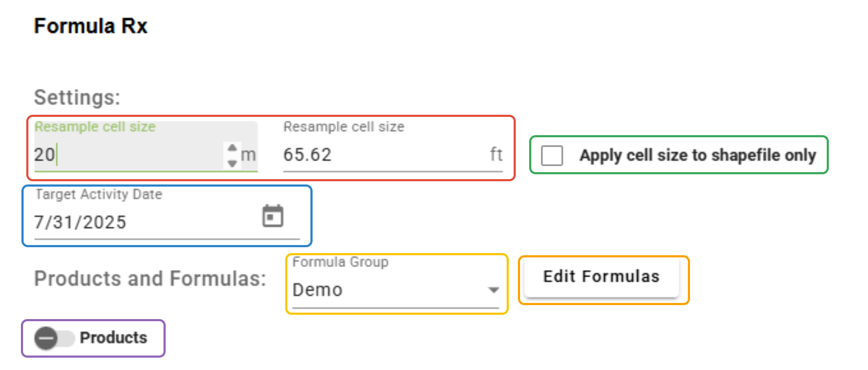868x370 pixels.
Task: Enable Apply cell size to shapefile only checkbox
Action: pos(552,156)
